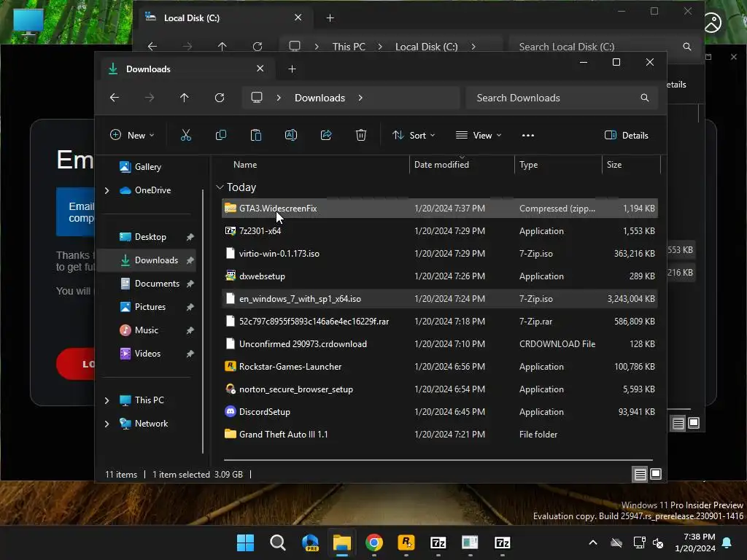Open Desktop in navigation pane
Viewport: 747px width, 560px height.
tap(150, 237)
